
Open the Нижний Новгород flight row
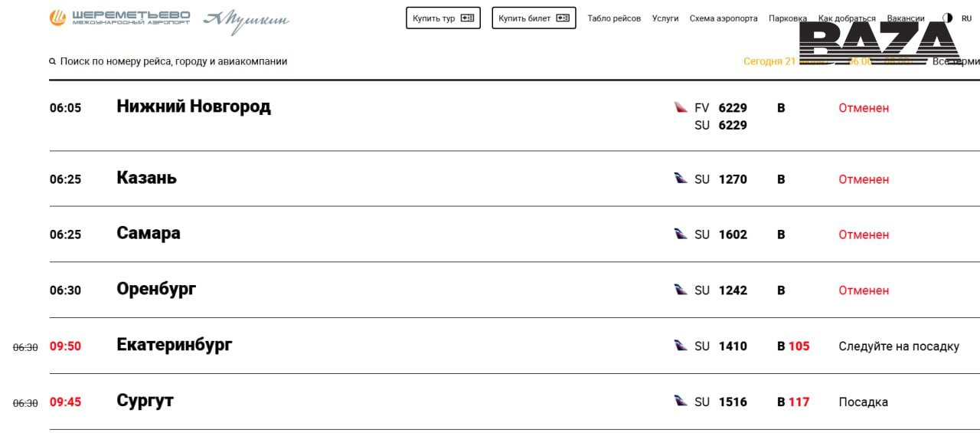tap(514, 116)
